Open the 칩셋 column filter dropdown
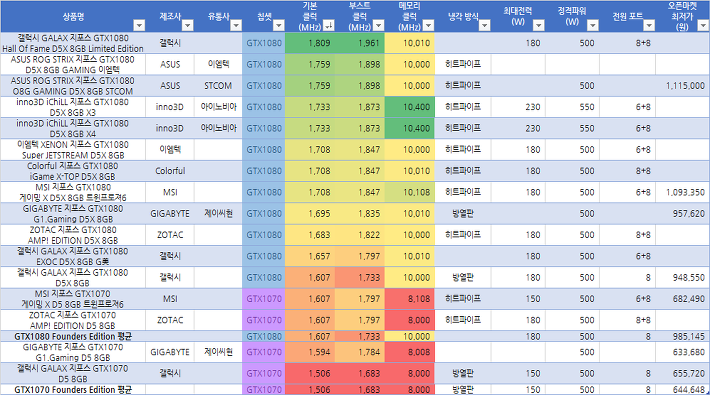This screenshot has width=710, height=395. click(x=279, y=25)
